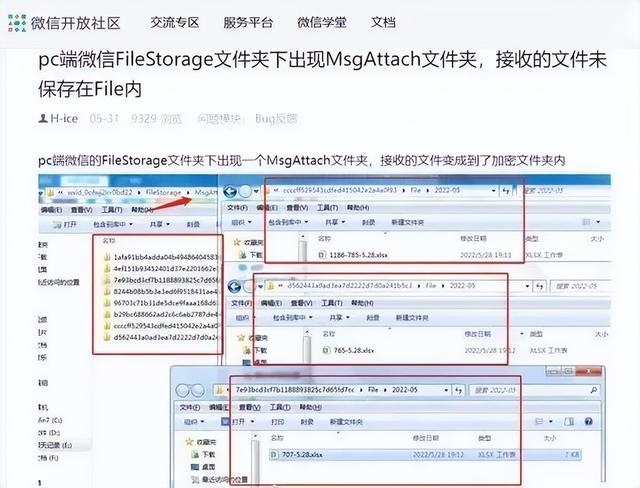Click Back arrow in d562441a0ad3 window

(234, 287)
